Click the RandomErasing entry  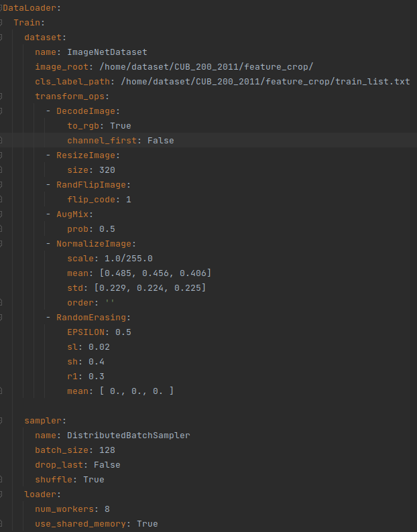pyautogui.click(x=91, y=318)
